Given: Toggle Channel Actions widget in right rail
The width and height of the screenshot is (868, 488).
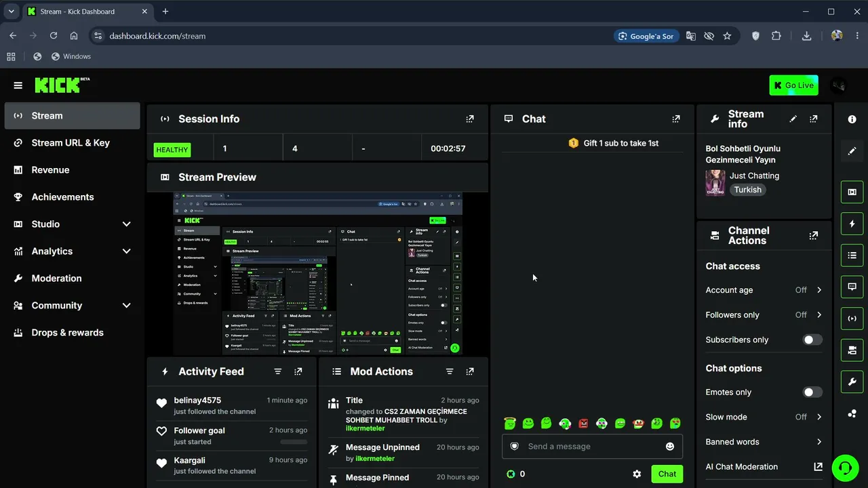Looking at the screenshot, I should [x=852, y=350].
